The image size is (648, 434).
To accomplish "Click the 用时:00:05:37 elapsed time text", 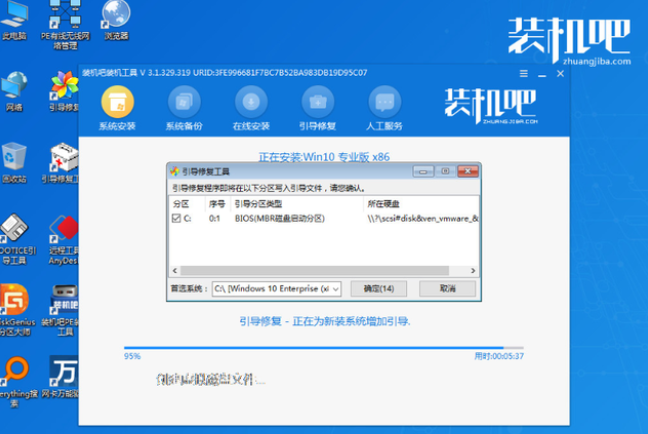I will tap(499, 356).
